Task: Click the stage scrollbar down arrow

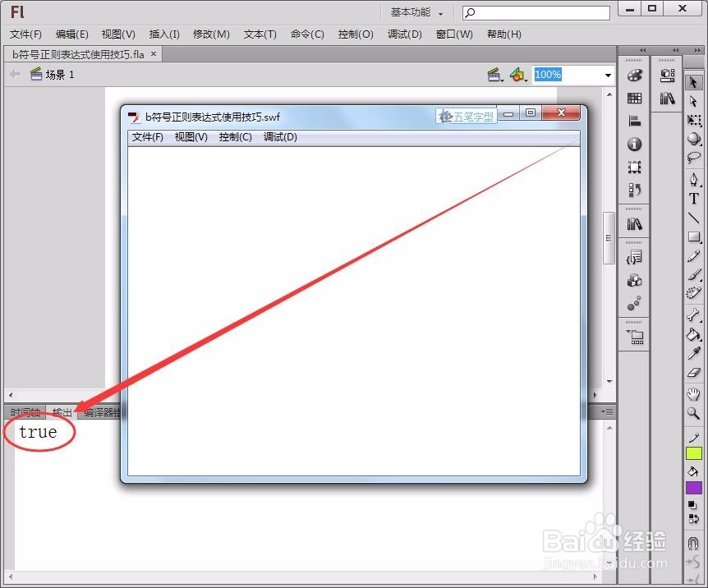Action: (609, 382)
